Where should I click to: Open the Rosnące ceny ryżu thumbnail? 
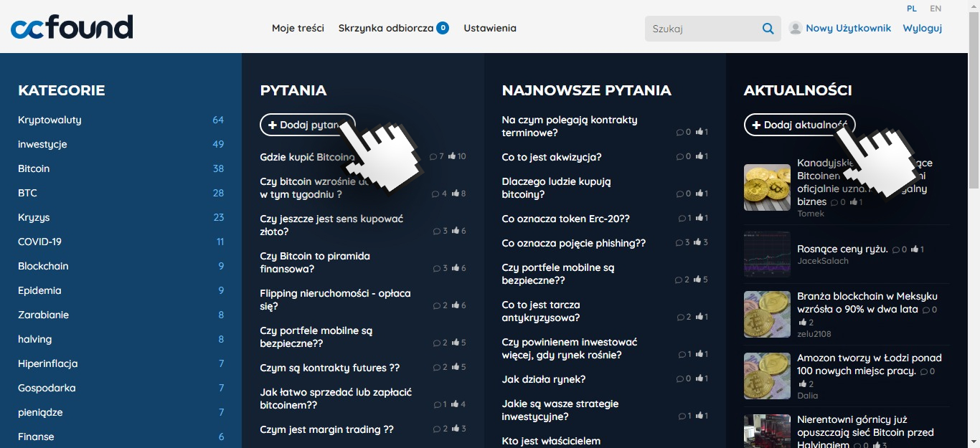(767, 254)
